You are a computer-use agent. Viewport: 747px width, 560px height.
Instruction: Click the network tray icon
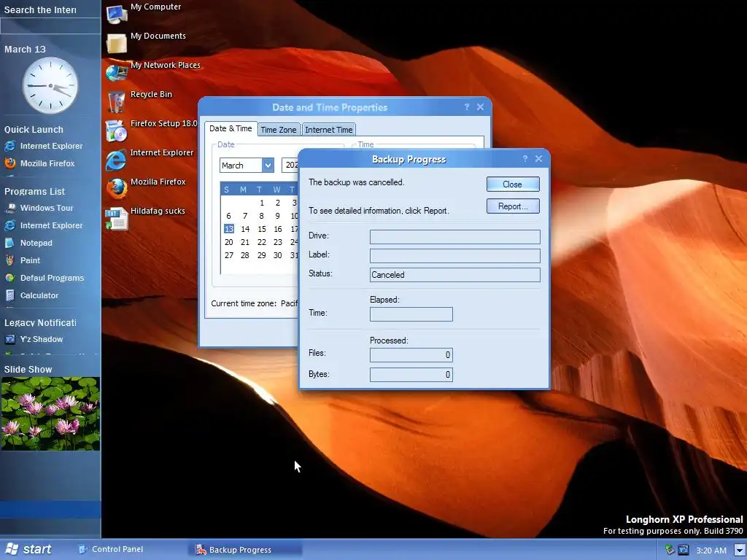pos(670,550)
